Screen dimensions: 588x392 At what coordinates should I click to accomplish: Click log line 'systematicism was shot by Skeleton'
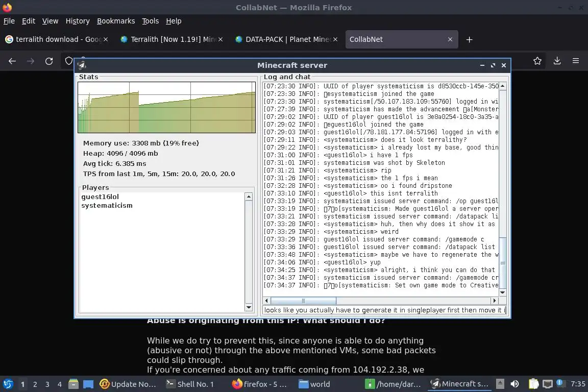384,163
